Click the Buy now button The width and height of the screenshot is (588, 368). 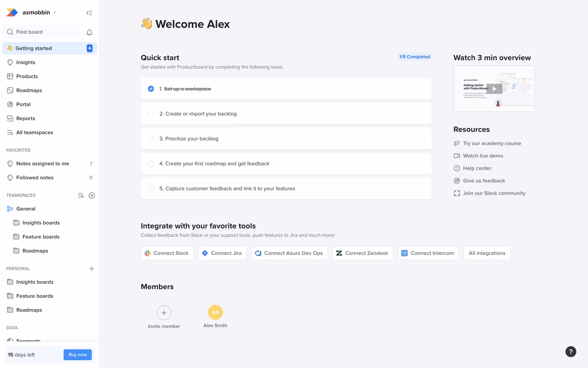pos(77,355)
